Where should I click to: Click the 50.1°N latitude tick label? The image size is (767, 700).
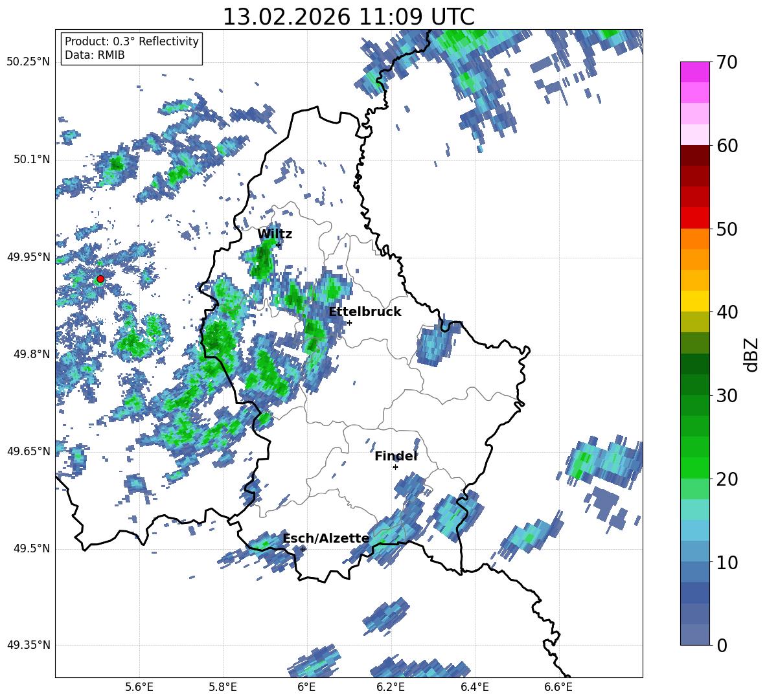(31, 160)
